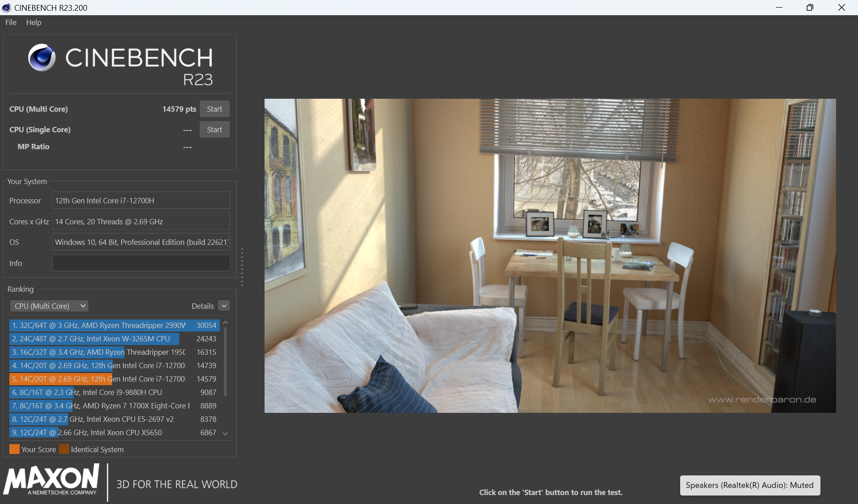Start the CPU Single Core test

[x=214, y=130]
